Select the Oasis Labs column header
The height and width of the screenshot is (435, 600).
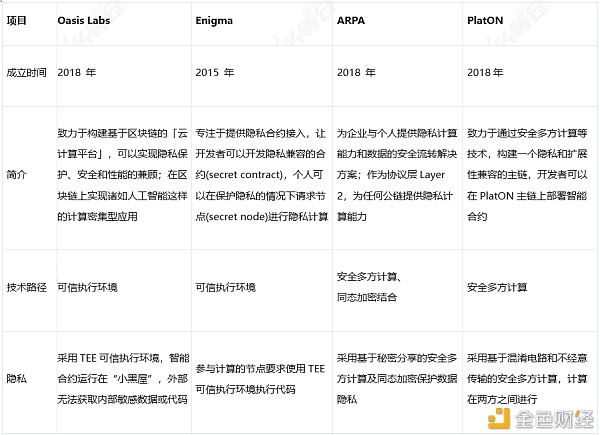pos(83,21)
